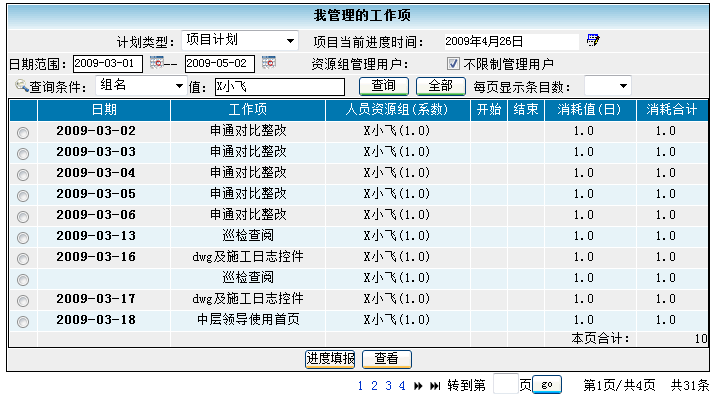Open 计划类型 dropdown showing 项目计划

240,40
